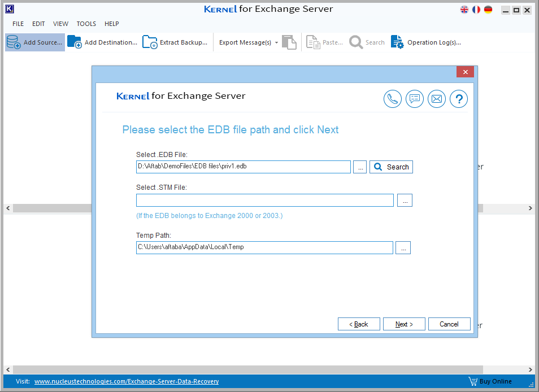Maximize the Kernel for Exchange Server window

(516, 10)
